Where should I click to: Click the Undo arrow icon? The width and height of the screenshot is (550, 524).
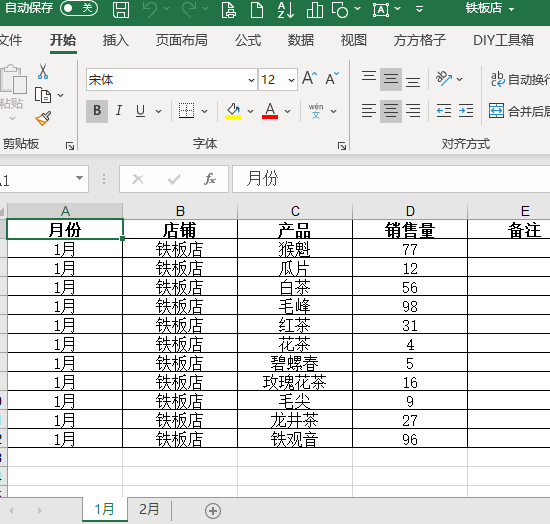click(151, 9)
